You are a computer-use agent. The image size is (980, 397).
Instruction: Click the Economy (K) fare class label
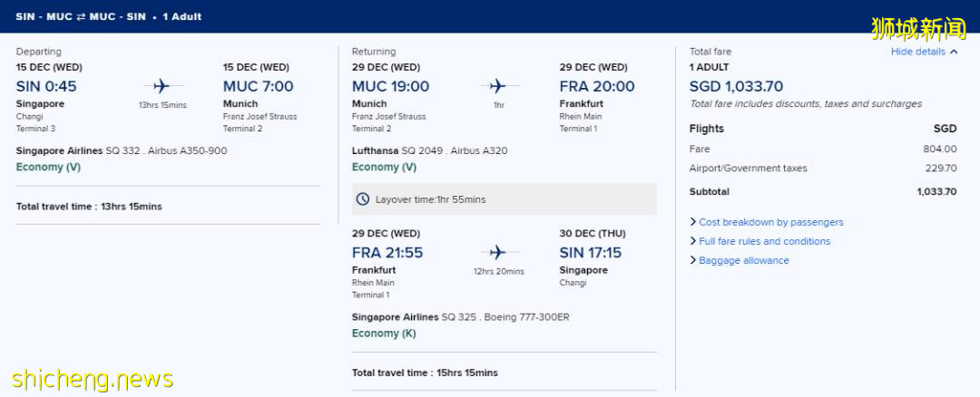385,334
